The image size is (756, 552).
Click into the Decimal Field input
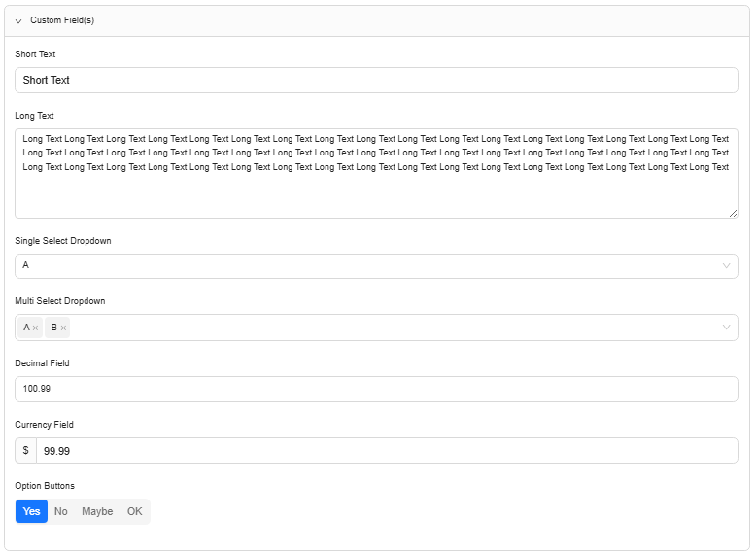376,389
